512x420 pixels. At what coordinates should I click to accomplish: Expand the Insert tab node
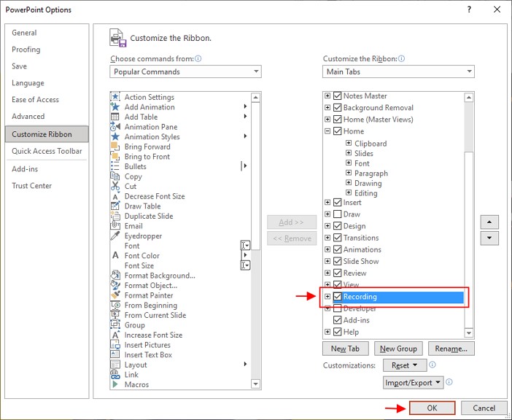tap(327, 202)
